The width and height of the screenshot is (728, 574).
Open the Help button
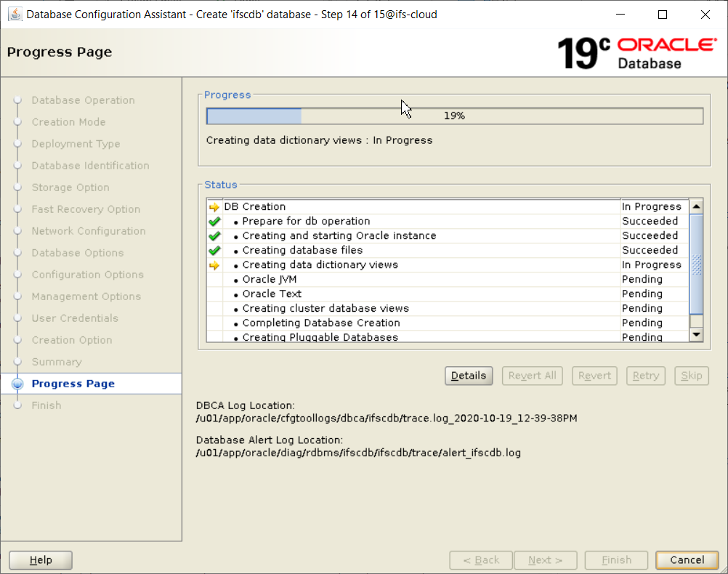41,560
